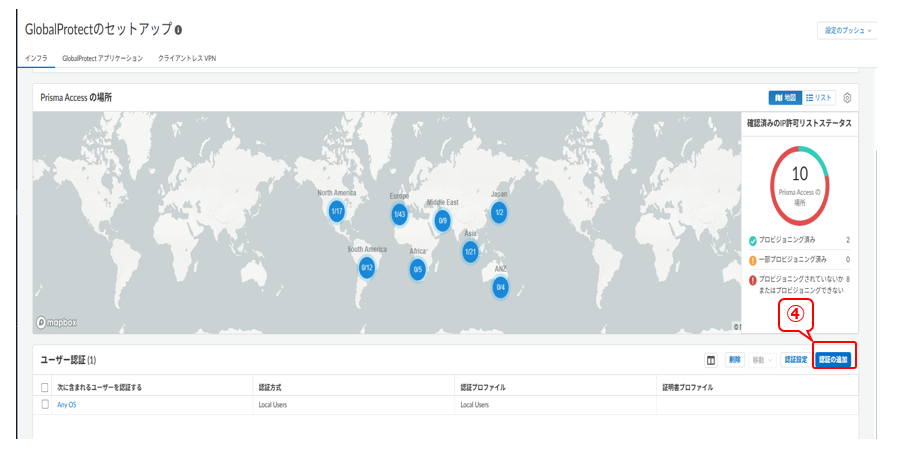Click the プロビジョニング済み status label
This screenshot has height=450, width=900.
(787, 240)
